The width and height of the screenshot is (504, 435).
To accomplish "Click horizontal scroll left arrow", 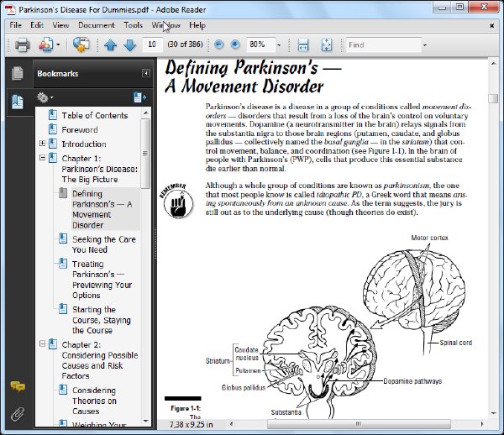I will coord(232,424).
